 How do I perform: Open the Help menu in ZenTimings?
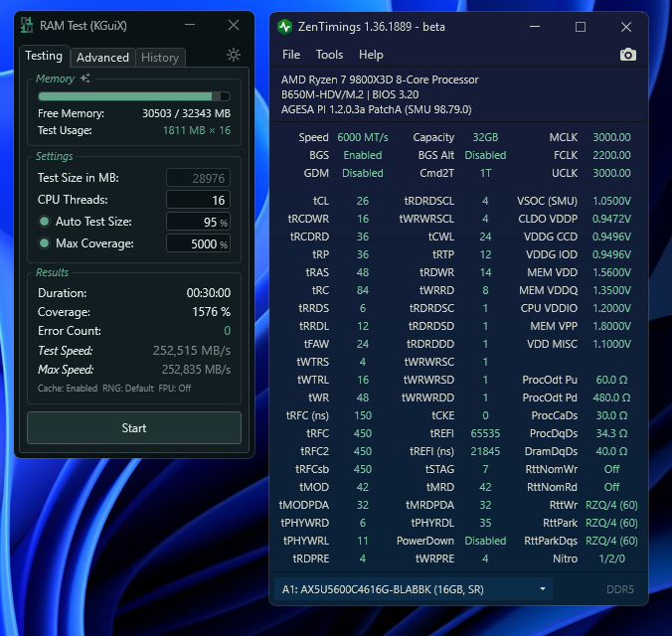pyautogui.click(x=371, y=55)
